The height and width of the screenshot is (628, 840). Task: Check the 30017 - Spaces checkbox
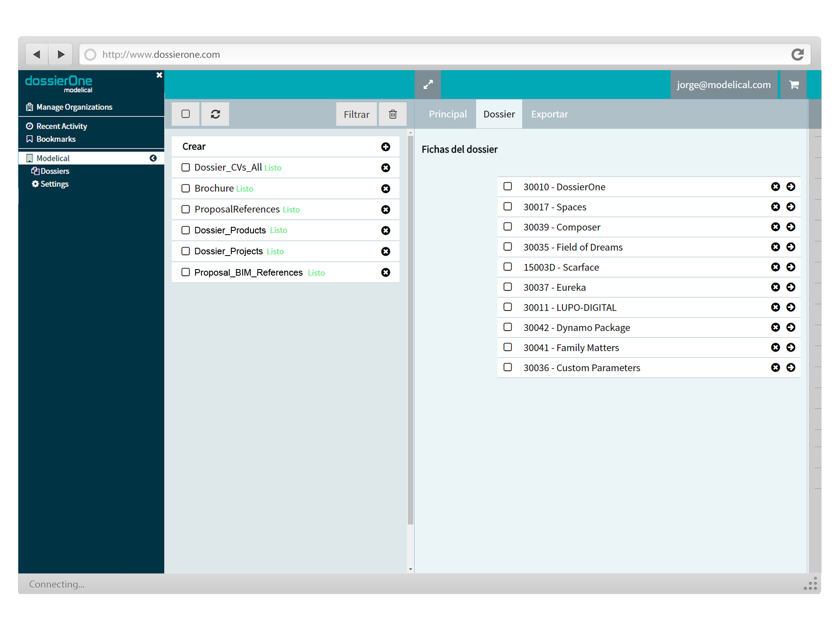tap(508, 206)
